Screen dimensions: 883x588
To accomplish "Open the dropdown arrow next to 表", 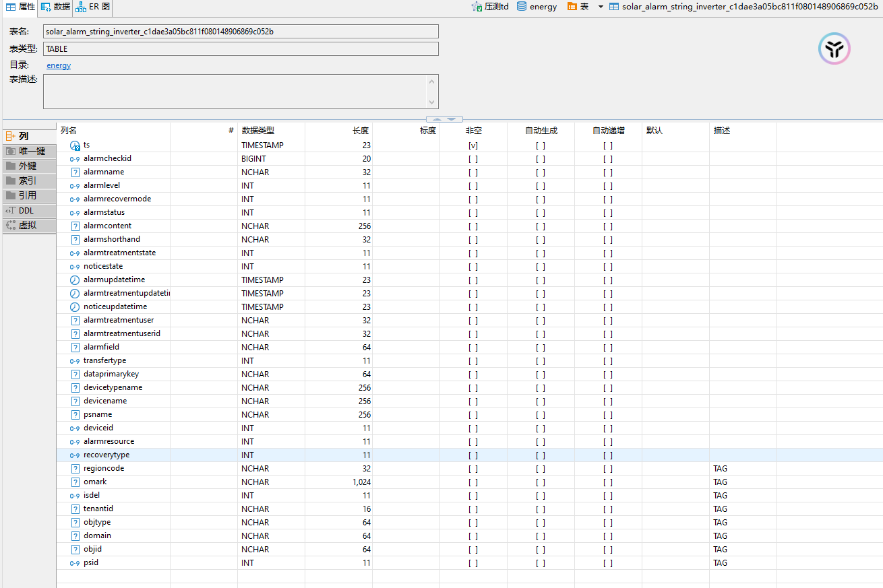I will [x=601, y=7].
